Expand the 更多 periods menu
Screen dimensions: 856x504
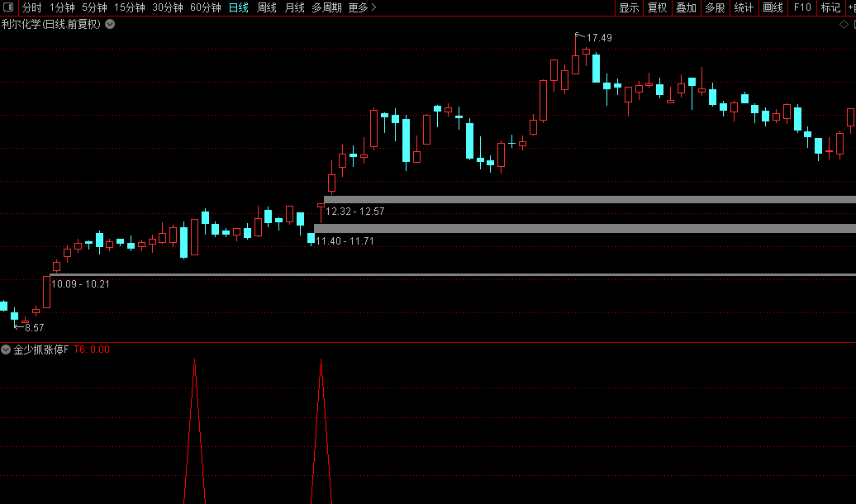tap(362, 7)
